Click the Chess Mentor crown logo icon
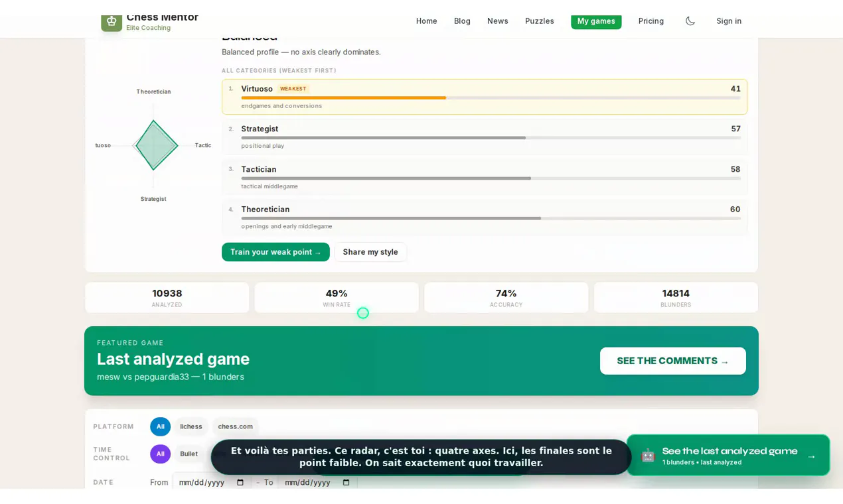 tap(112, 21)
